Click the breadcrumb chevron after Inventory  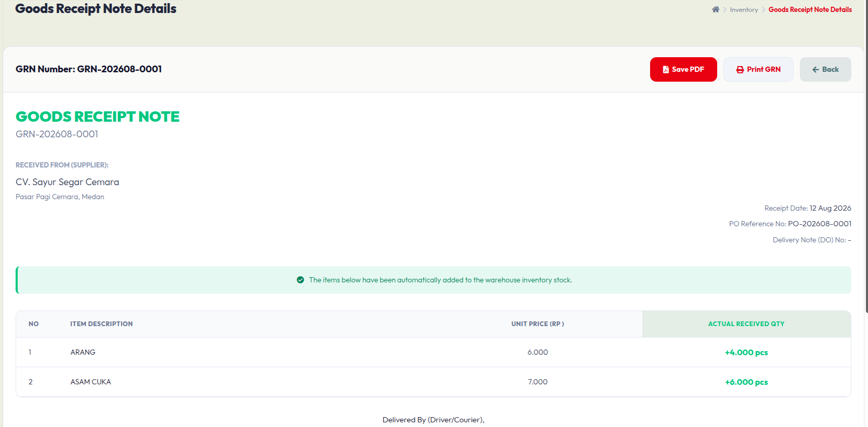tap(763, 9)
